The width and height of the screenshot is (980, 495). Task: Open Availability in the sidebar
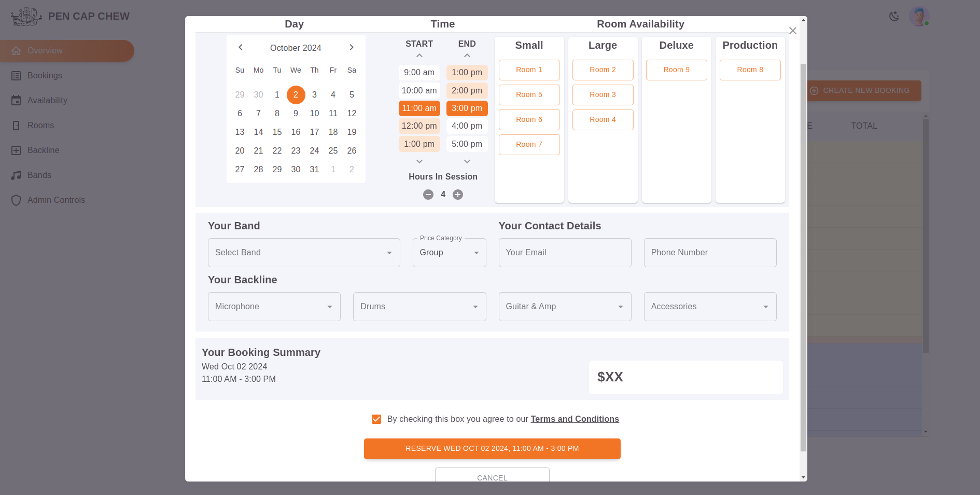click(x=47, y=100)
